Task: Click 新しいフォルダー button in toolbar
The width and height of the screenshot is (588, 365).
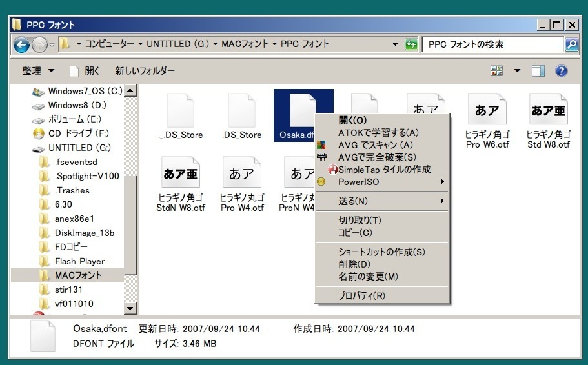Action: click(145, 70)
